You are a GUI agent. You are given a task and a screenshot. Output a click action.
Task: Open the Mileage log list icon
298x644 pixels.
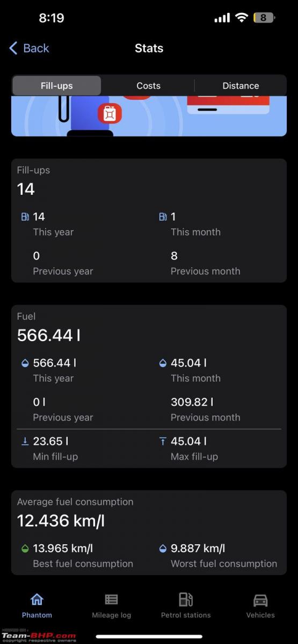pos(111,599)
